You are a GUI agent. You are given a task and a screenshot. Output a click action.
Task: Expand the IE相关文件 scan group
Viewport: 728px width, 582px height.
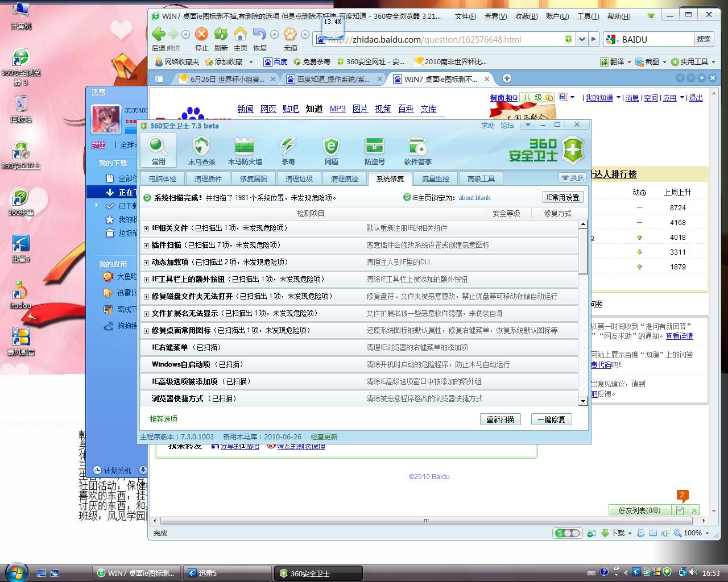(147, 228)
